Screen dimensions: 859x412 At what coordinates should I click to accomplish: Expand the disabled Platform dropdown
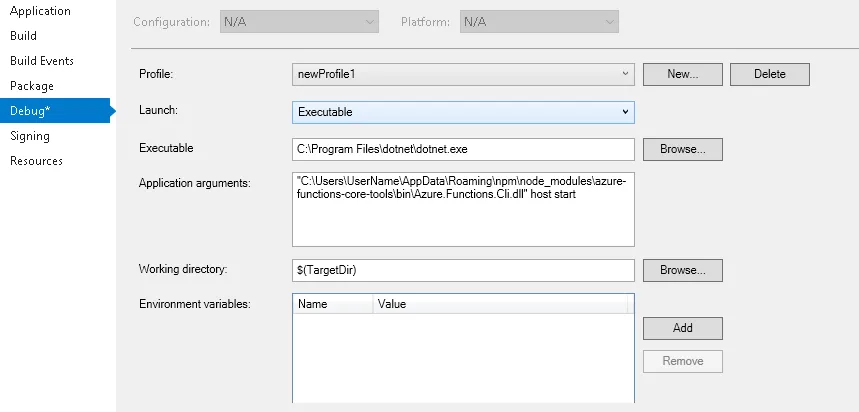pos(539,21)
